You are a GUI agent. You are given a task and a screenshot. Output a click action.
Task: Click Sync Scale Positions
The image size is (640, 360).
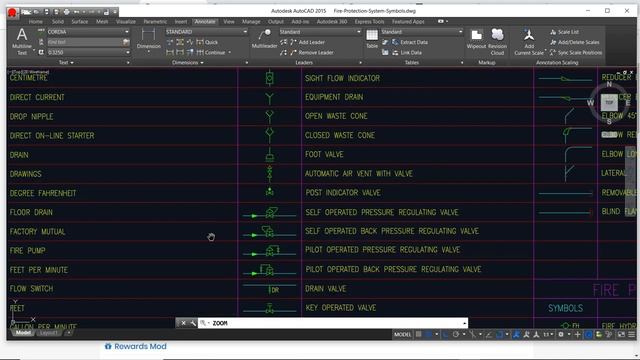click(x=576, y=53)
